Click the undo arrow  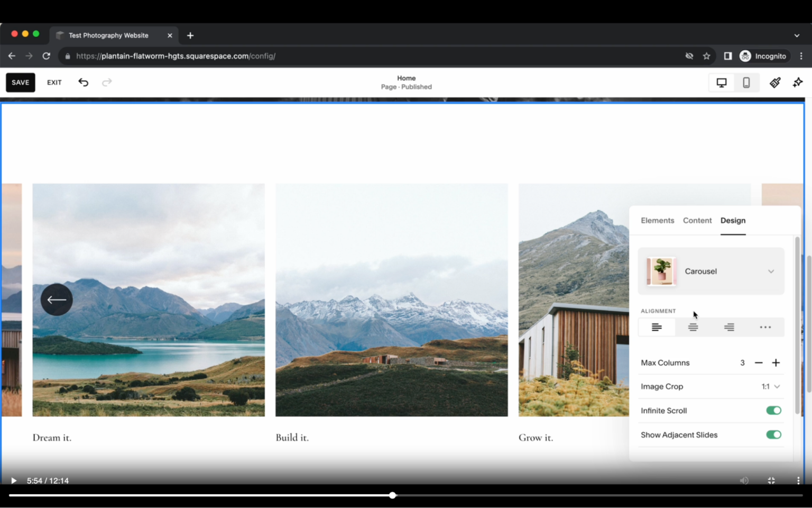83,83
